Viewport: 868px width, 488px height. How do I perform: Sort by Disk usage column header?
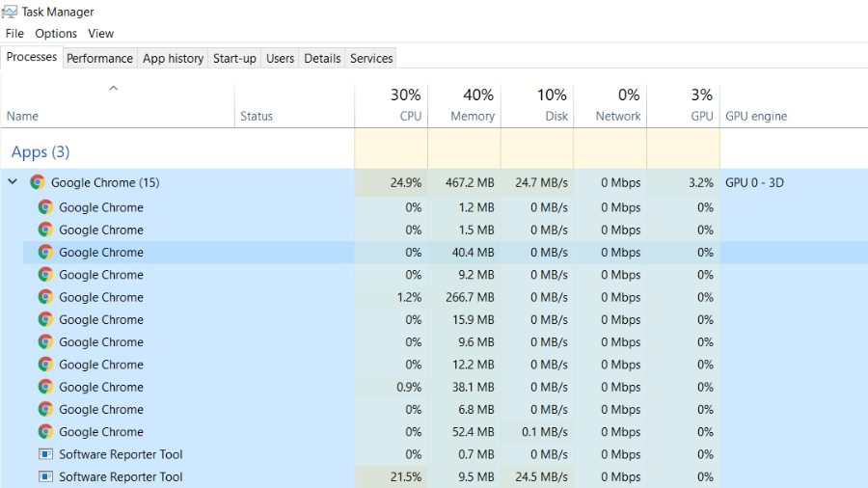click(x=537, y=106)
